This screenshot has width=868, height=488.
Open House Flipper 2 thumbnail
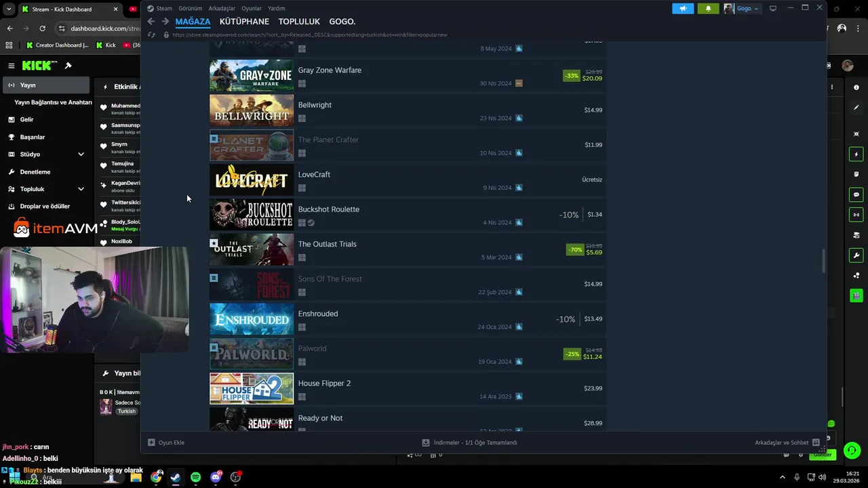click(252, 389)
